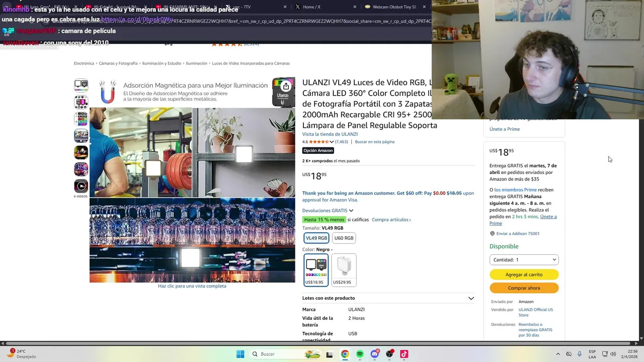Image resolution: width=644 pixels, height=362 pixels.
Task: Close the upc - 7TV tab
Action: click(x=285, y=7)
